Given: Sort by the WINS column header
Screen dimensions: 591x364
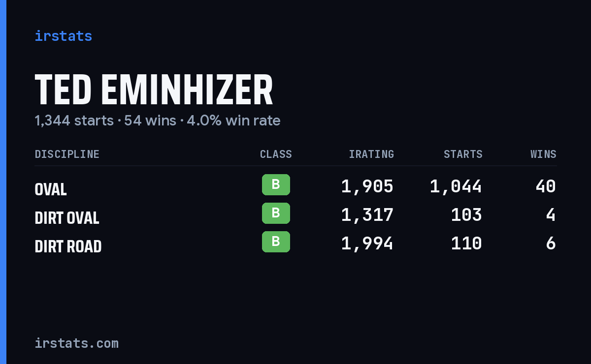Looking at the screenshot, I should (543, 154).
